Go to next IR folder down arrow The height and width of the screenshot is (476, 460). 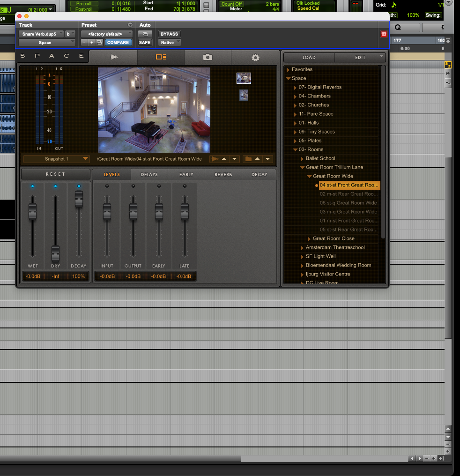pos(267,159)
